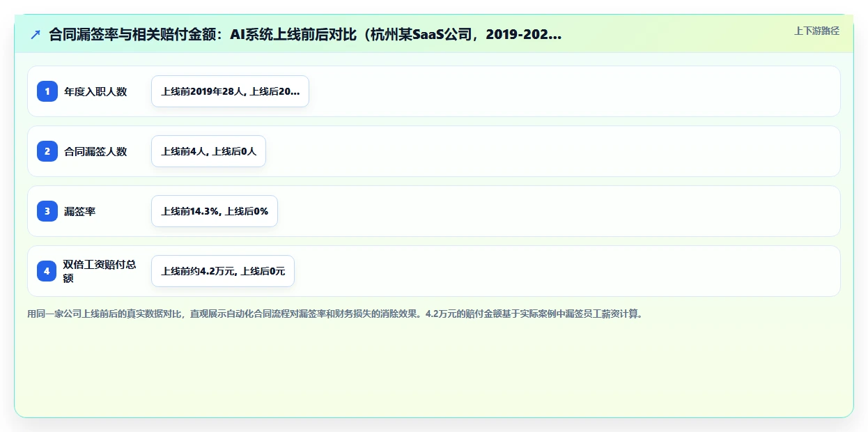
Task: Click the card title 合同漏签率与相关赔付金额
Action: coord(305,35)
